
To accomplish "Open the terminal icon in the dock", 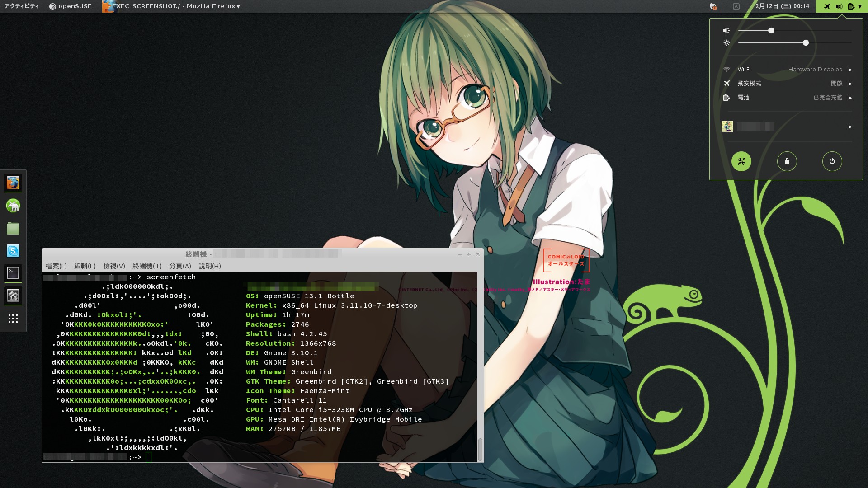I will [13, 273].
